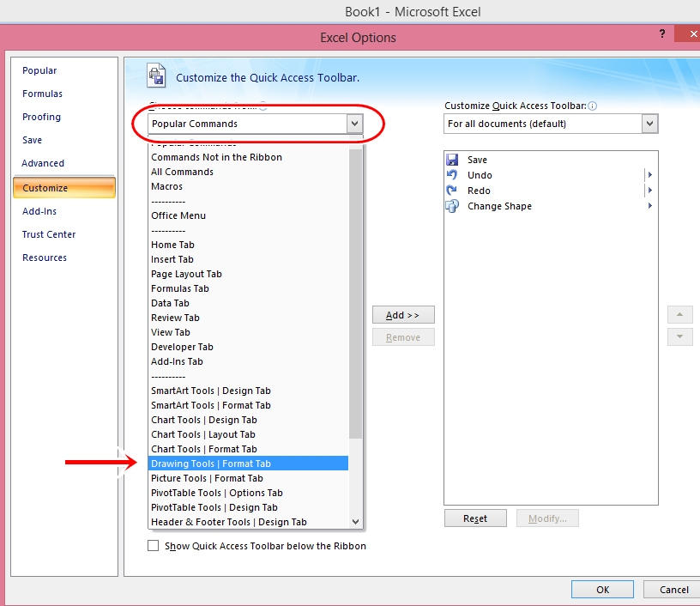
Task: Select Picture Tools | Format Tab
Action: tap(248, 478)
